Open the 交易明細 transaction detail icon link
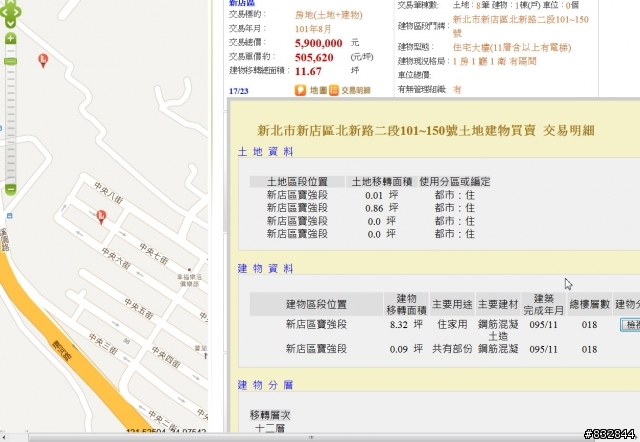Viewport: 640px width, 442px height. 350,90
